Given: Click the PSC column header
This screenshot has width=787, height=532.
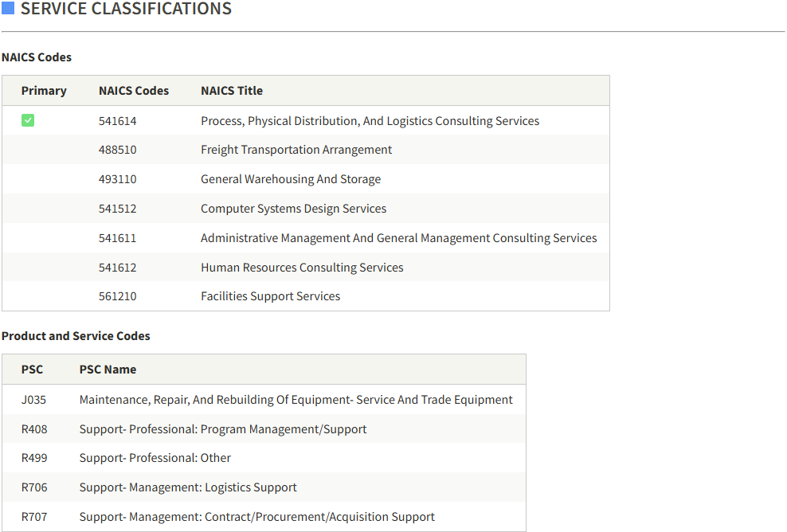Looking at the screenshot, I should (32, 370).
